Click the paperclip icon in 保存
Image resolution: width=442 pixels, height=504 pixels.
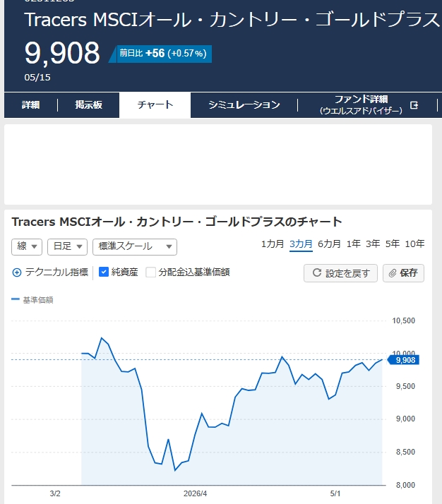[393, 273]
